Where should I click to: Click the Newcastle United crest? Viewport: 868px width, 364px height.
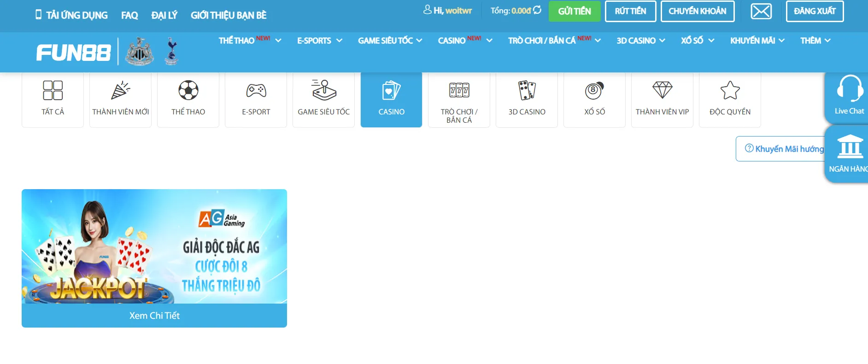click(140, 52)
